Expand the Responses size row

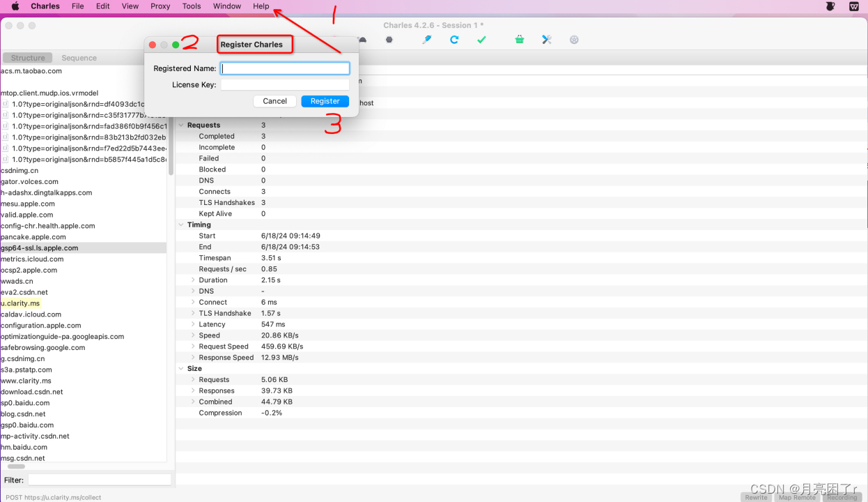click(193, 391)
